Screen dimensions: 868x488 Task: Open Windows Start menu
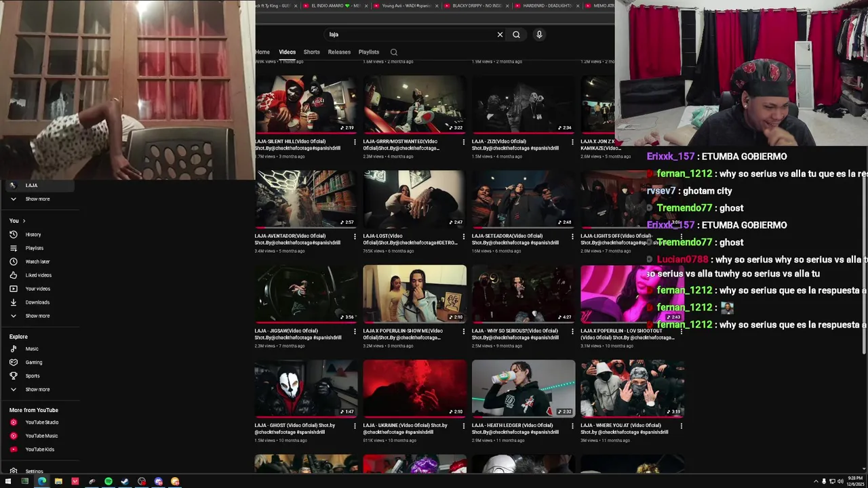(x=8, y=481)
